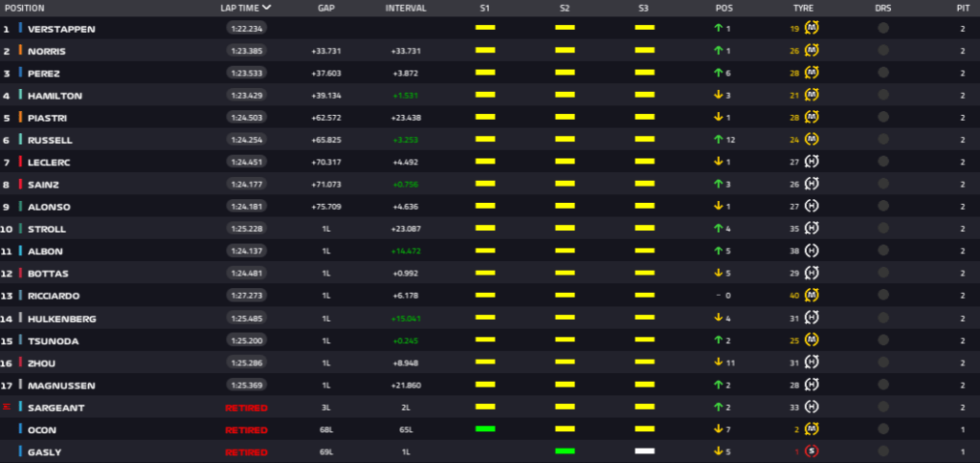Click Norris's medium tyre icon
This screenshot has width=980, height=463.
pyautogui.click(x=812, y=51)
